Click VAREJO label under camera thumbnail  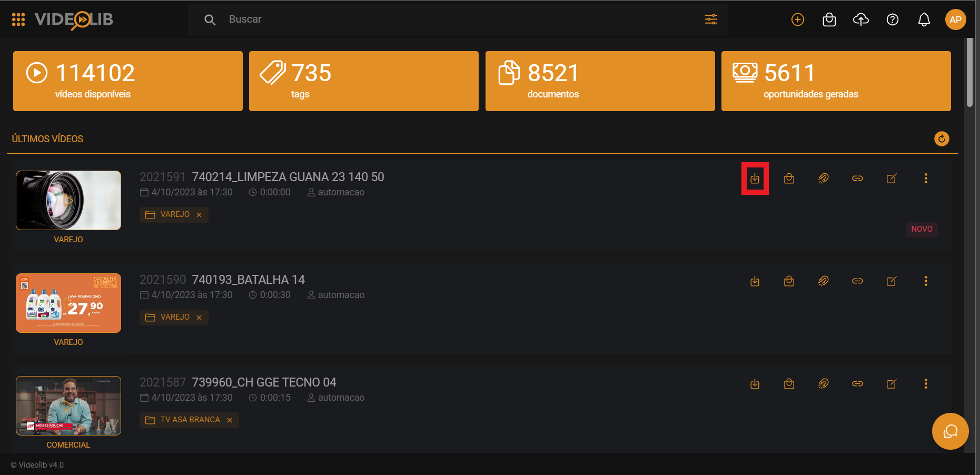pyautogui.click(x=68, y=240)
